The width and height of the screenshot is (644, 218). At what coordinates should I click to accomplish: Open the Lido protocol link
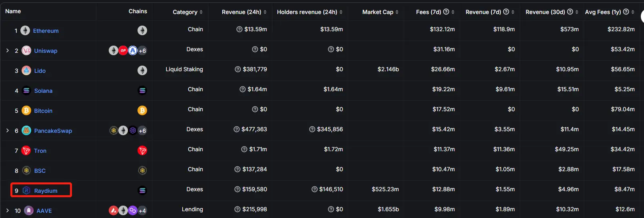[40, 71]
